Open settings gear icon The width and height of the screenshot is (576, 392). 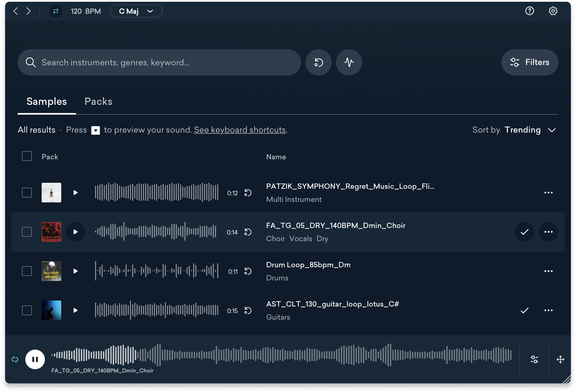click(553, 11)
